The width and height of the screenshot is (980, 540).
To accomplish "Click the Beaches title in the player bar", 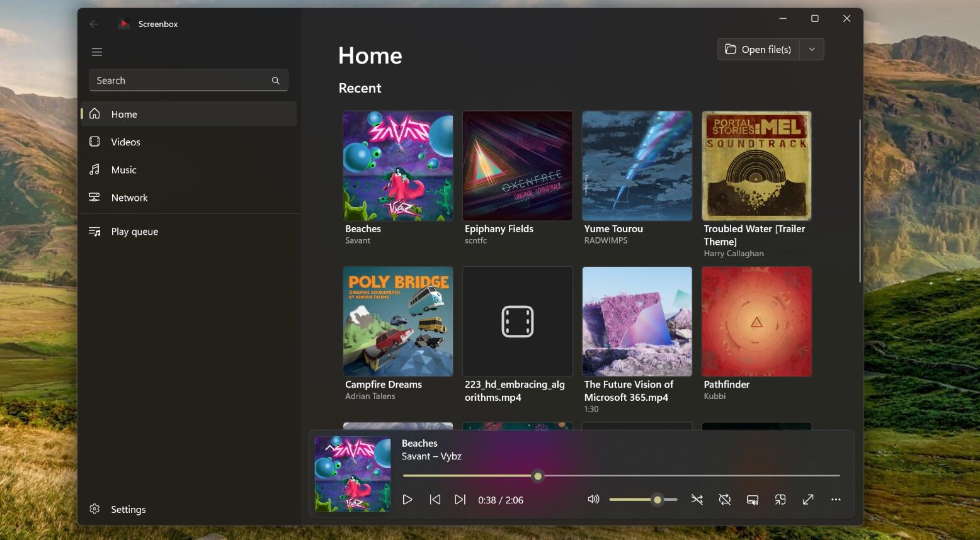I will coord(419,443).
